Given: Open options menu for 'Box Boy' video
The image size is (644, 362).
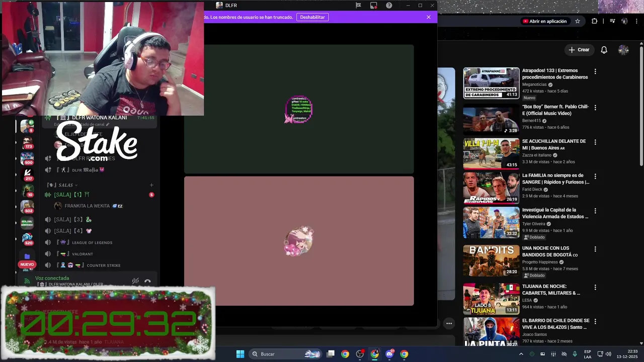Looking at the screenshot, I should [x=595, y=108].
